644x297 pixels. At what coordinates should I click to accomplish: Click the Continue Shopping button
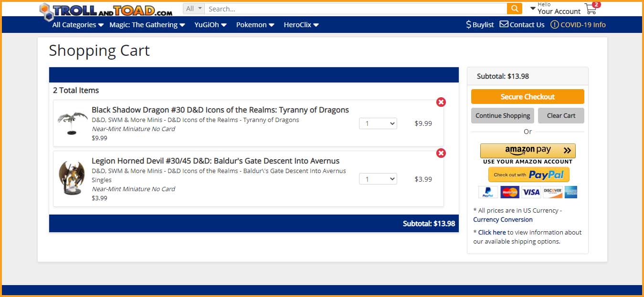tap(503, 115)
